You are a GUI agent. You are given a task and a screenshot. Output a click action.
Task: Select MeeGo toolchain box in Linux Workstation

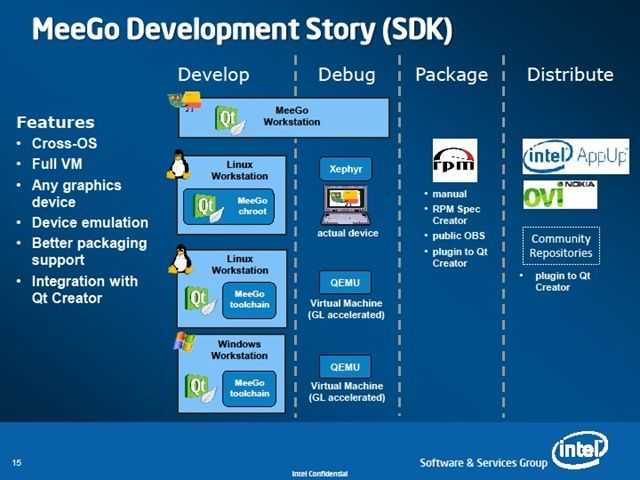coord(249,300)
